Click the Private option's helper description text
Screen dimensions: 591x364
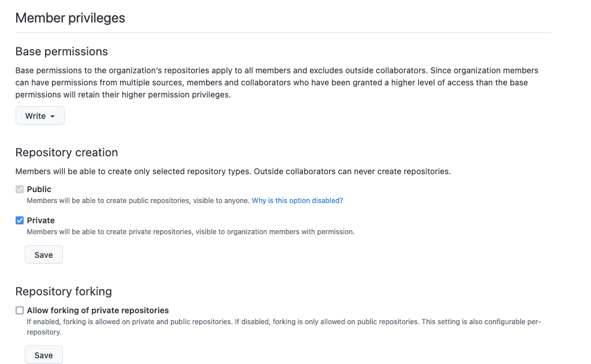[190, 232]
